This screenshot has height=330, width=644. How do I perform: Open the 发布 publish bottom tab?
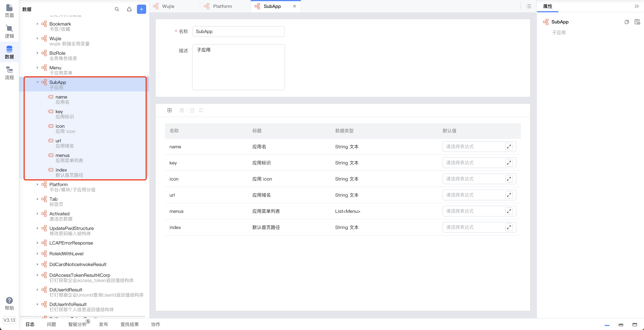click(x=103, y=324)
